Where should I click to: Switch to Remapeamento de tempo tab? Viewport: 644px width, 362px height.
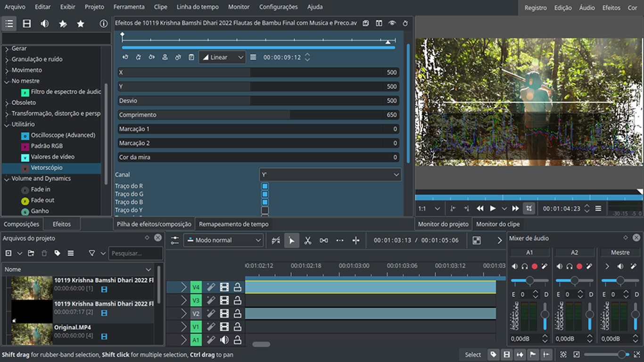tap(234, 224)
